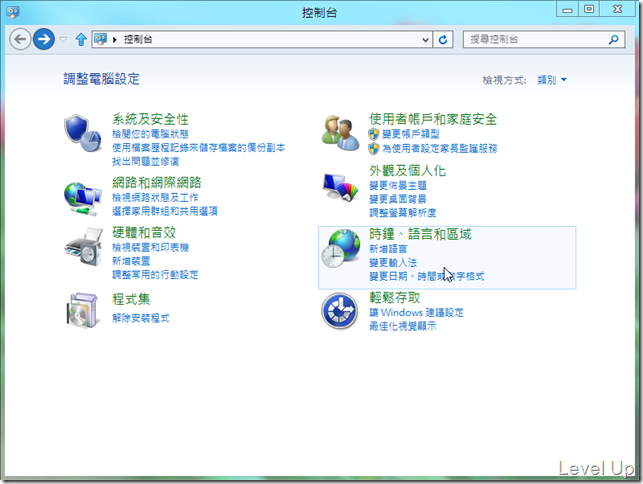
Task: Open 程式集 category heading
Action: point(131,299)
